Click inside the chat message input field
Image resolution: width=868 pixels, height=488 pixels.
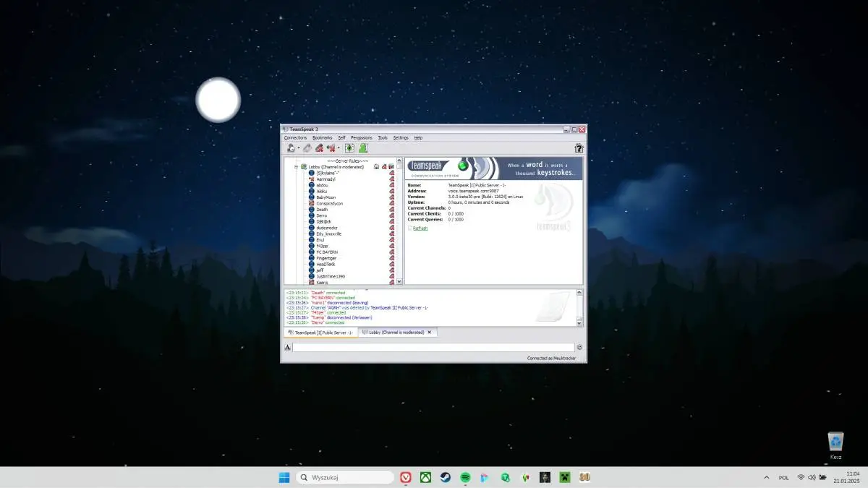434,347
